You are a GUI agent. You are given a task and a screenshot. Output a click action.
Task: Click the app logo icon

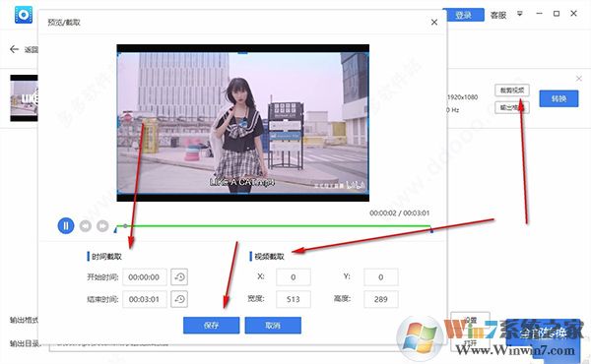[x=24, y=15]
